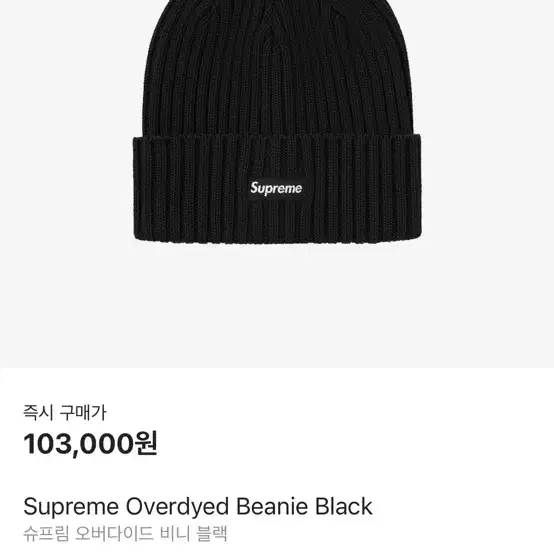Click the word Black in the title

pyautogui.click(x=343, y=507)
